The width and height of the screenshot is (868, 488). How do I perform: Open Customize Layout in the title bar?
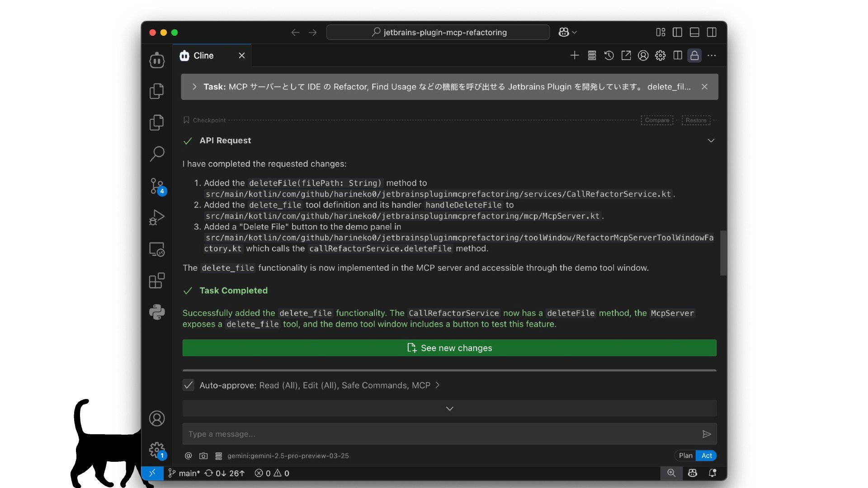tap(660, 32)
